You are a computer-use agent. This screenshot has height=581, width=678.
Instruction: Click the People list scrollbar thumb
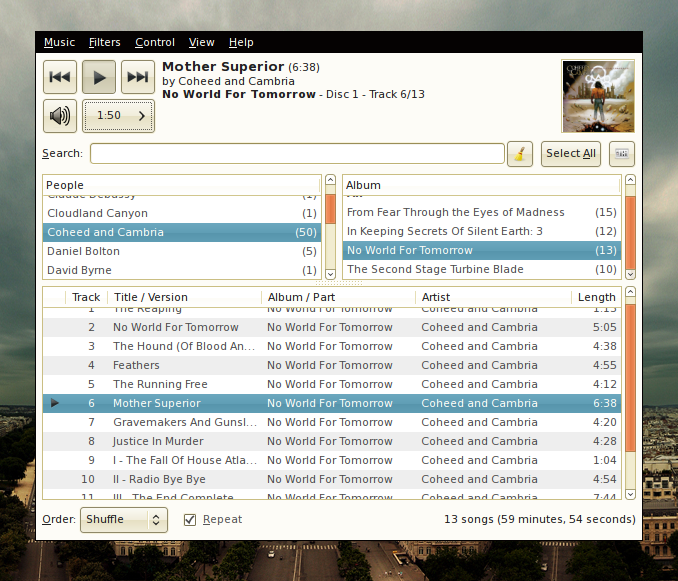pos(330,209)
